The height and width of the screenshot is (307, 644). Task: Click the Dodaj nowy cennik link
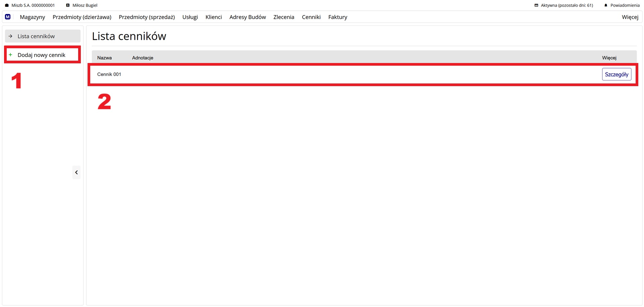point(41,55)
